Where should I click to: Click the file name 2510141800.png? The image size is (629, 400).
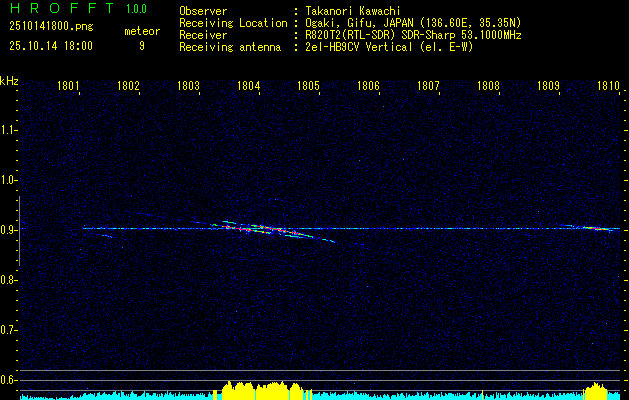[51, 27]
